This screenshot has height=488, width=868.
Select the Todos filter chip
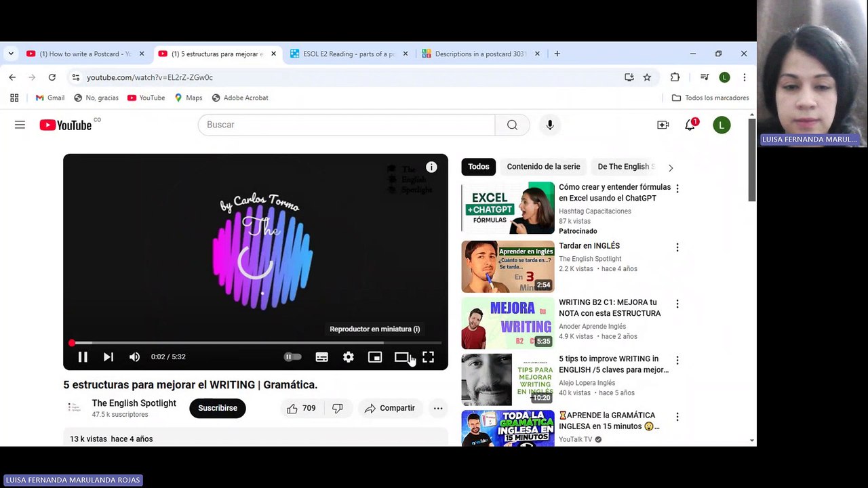point(479,167)
